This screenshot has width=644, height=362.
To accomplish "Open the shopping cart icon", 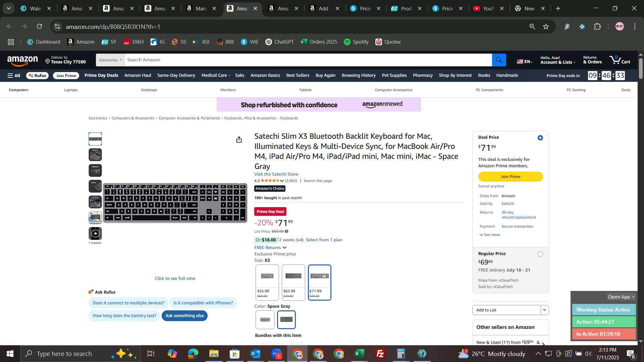I will [x=620, y=60].
